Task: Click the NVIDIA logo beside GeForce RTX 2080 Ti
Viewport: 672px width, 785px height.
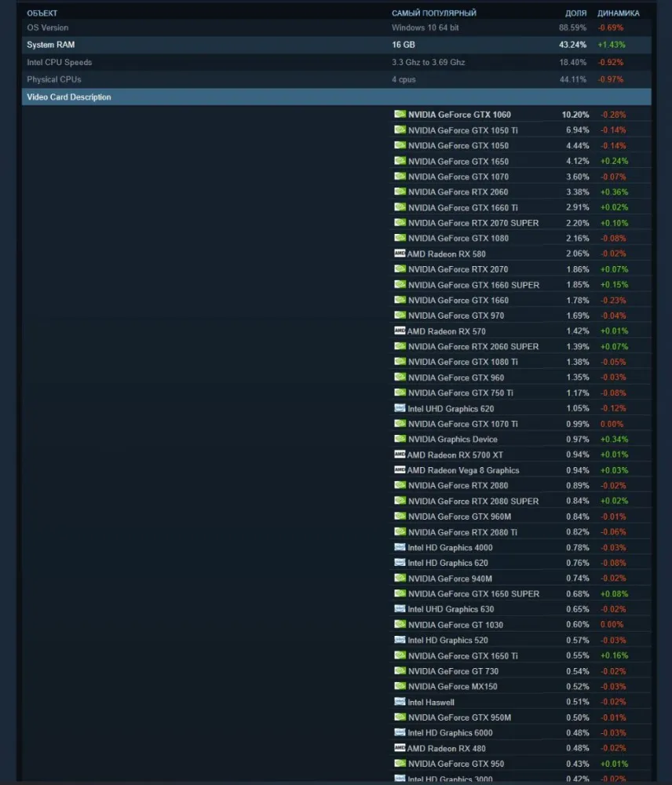Action: point(400,532)
